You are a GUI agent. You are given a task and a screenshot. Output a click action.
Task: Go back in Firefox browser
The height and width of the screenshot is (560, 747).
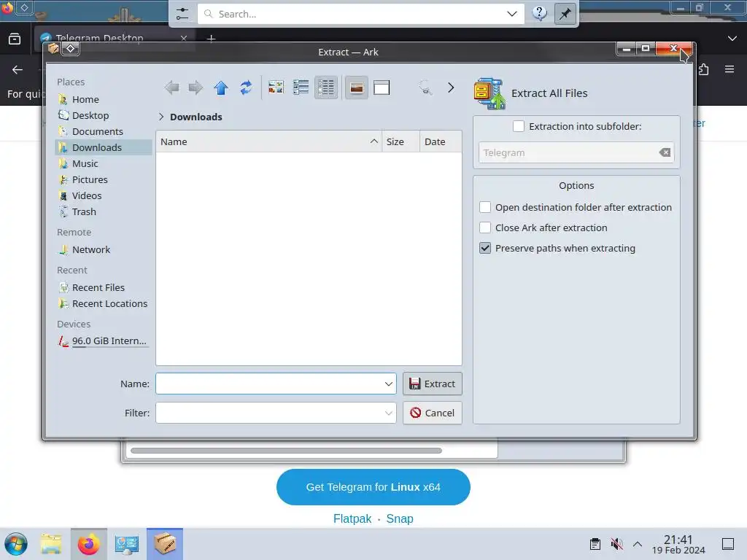[18, 70]
